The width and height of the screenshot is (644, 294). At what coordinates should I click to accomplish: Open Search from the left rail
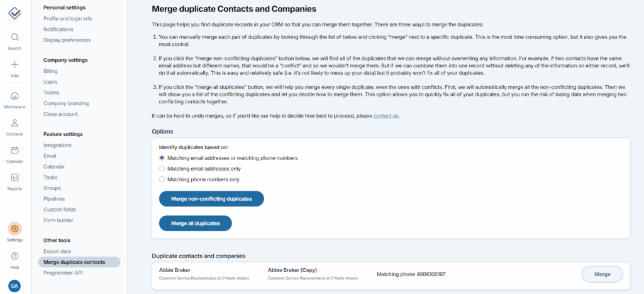(14, 38)
